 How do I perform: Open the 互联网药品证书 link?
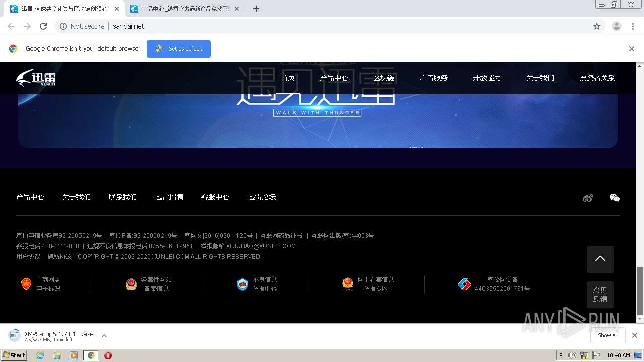pyautogui.click(x=281, y=236)
